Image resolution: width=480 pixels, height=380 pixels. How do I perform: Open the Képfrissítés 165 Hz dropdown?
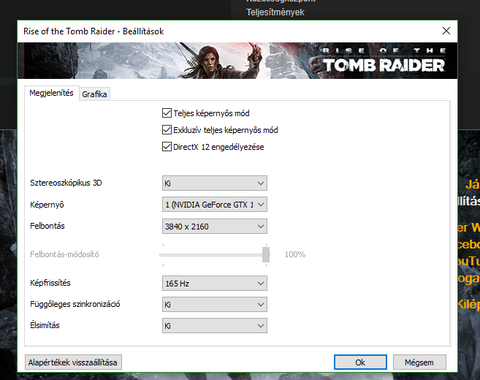coord(214,283)
